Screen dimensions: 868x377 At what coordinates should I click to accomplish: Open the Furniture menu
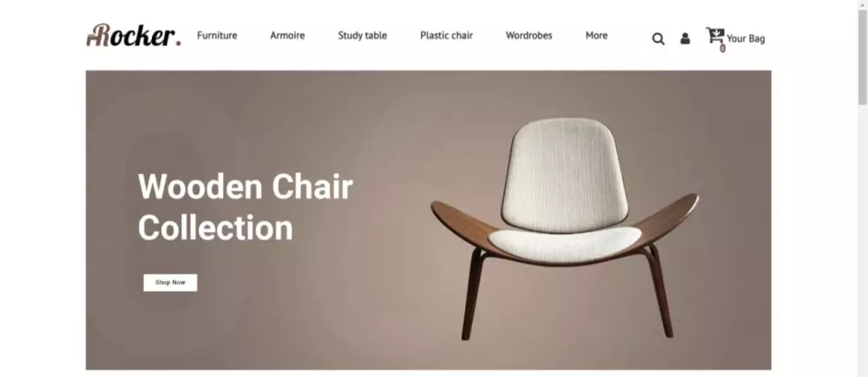pyautogui.click(x=217, y=36)
